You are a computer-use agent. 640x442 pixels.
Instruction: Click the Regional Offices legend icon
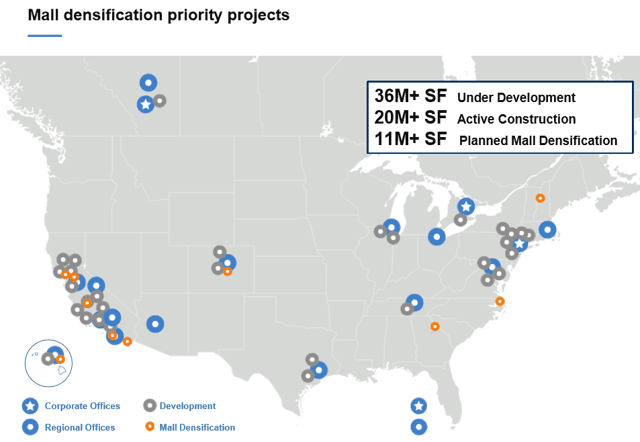(30, 427)
